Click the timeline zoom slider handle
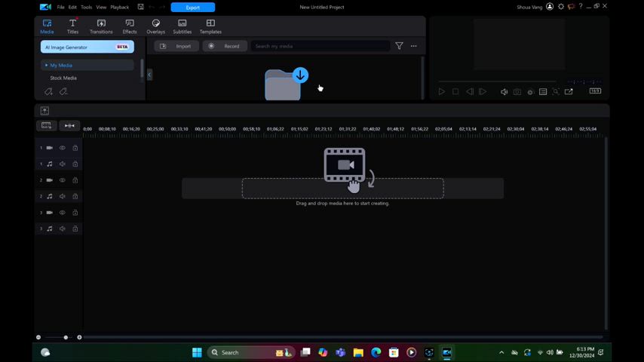 tap(66, 337)
